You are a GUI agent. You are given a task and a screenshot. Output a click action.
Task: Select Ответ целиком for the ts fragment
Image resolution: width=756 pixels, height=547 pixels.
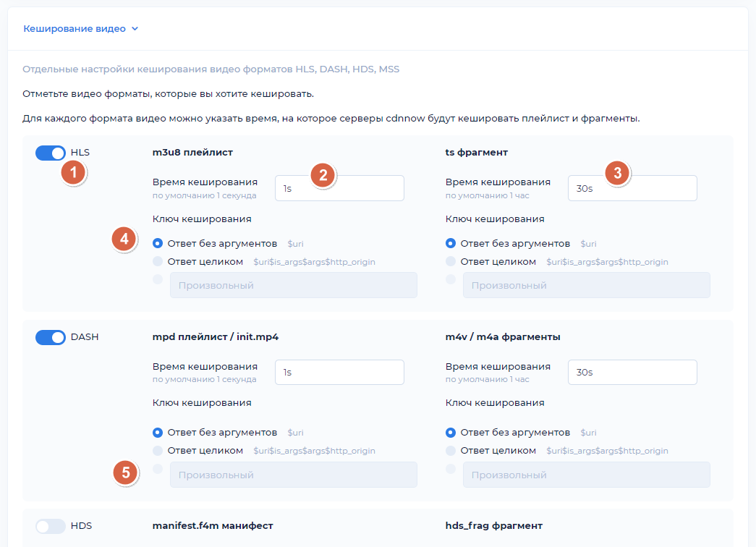coord(450,262)
